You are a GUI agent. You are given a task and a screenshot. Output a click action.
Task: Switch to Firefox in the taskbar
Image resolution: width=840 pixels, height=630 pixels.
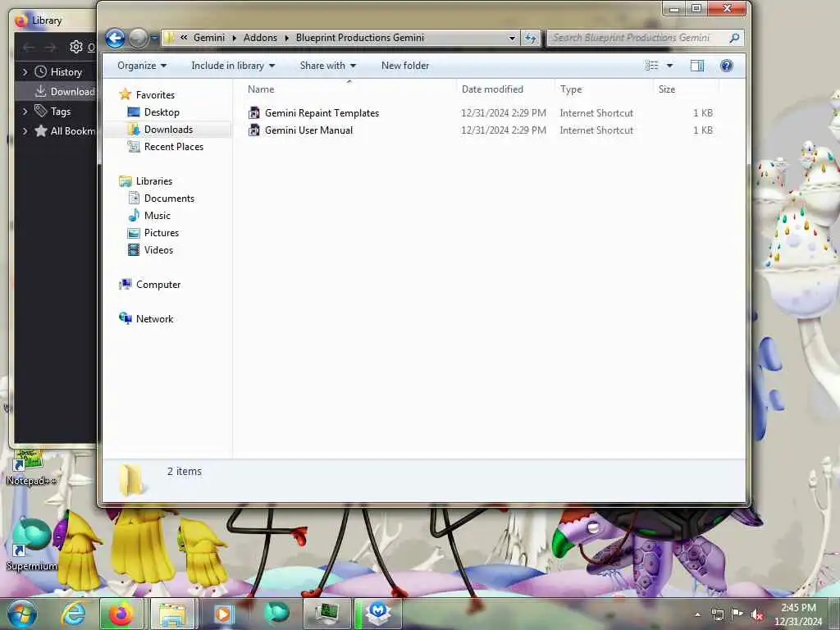point(121,614)
